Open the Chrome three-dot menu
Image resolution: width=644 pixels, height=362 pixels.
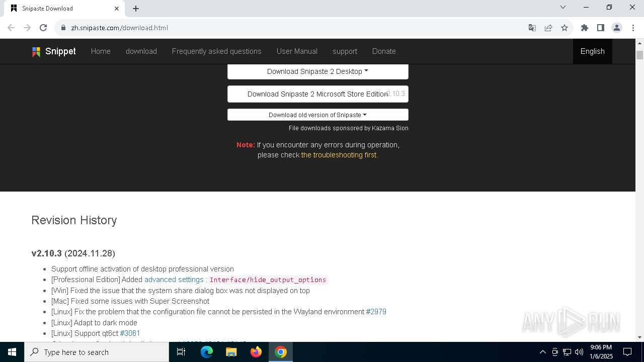coord(632,28)
